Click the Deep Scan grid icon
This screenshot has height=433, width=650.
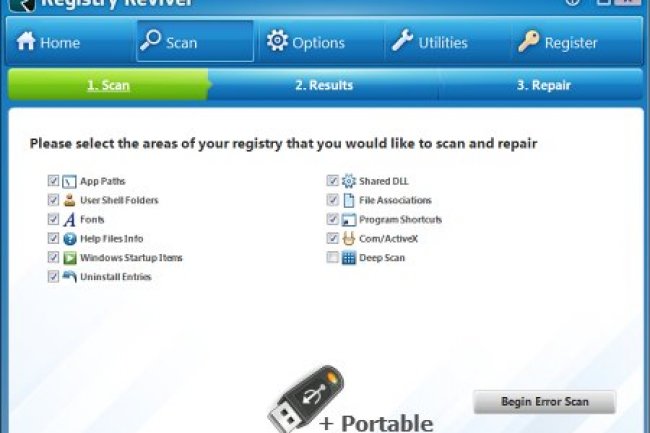point(349,258)
